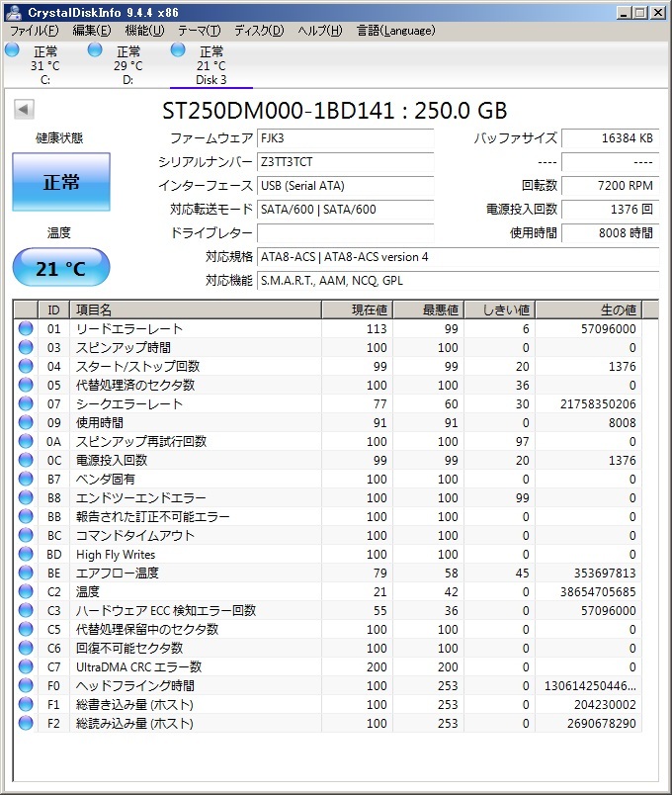Click status orb of attribute F0 ヘッドフライング時間

tap(26, 685)
